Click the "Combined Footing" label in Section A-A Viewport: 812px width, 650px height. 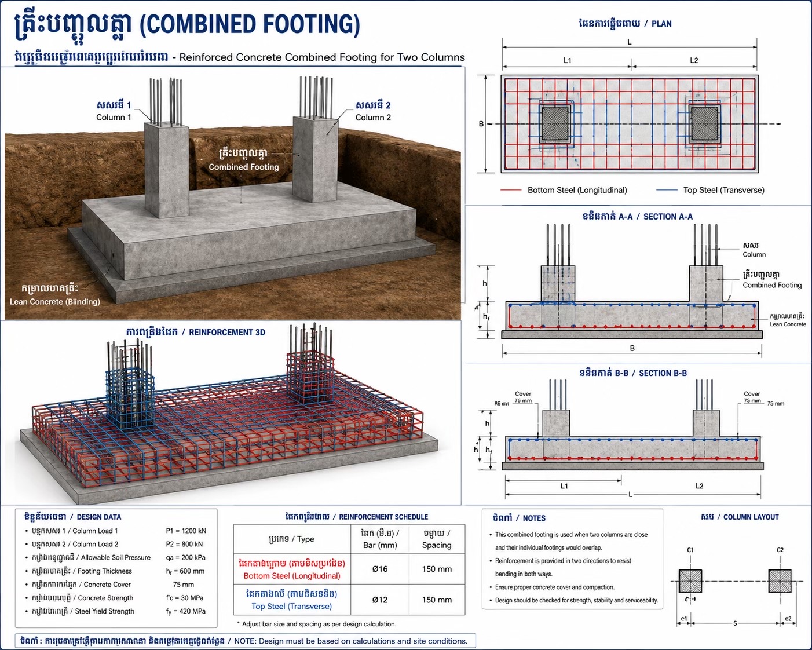click(772, 285)
